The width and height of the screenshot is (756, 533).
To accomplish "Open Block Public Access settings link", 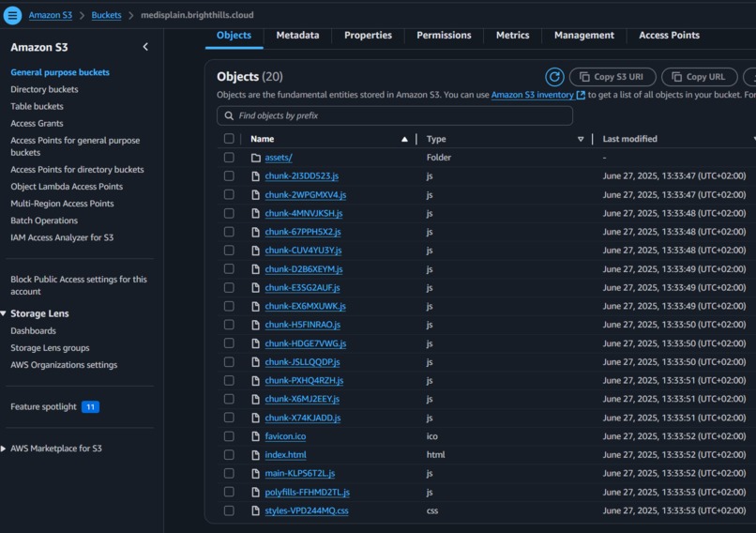I will tap(79, 285).
